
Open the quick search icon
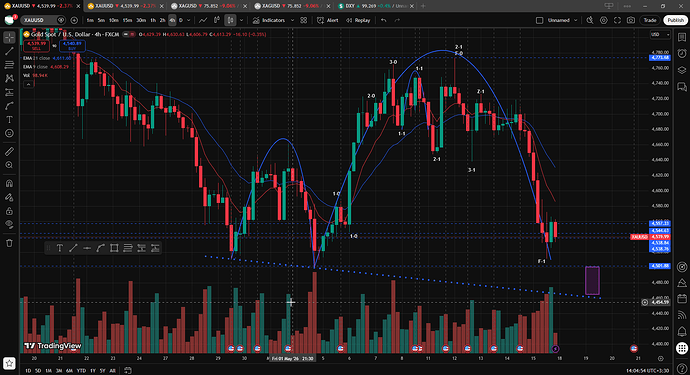point(590,20)
